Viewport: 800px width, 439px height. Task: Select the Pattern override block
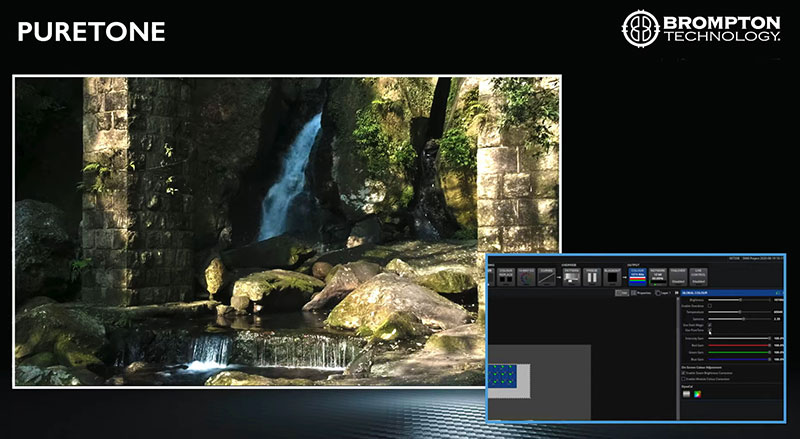(x=571, y=277)
